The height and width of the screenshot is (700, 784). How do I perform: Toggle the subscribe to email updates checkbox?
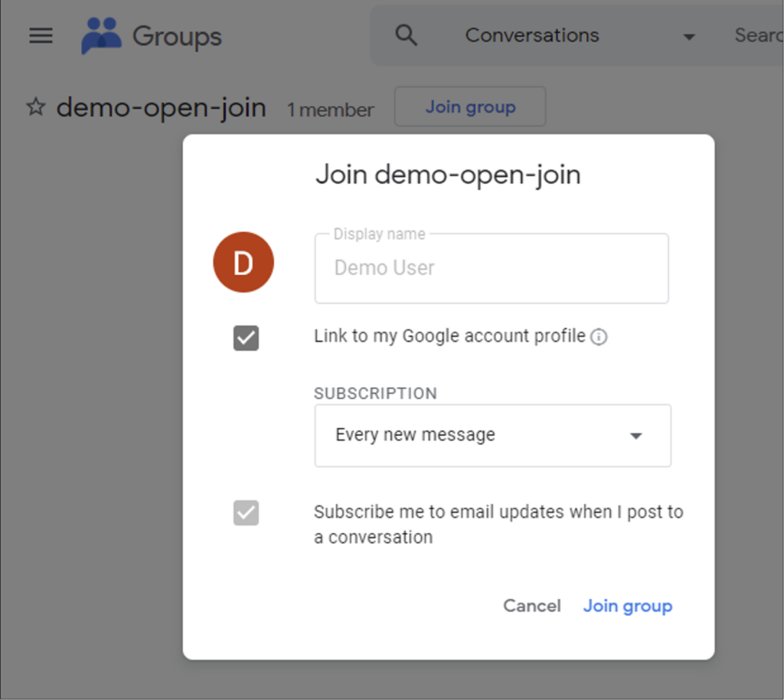click(246, 513)
